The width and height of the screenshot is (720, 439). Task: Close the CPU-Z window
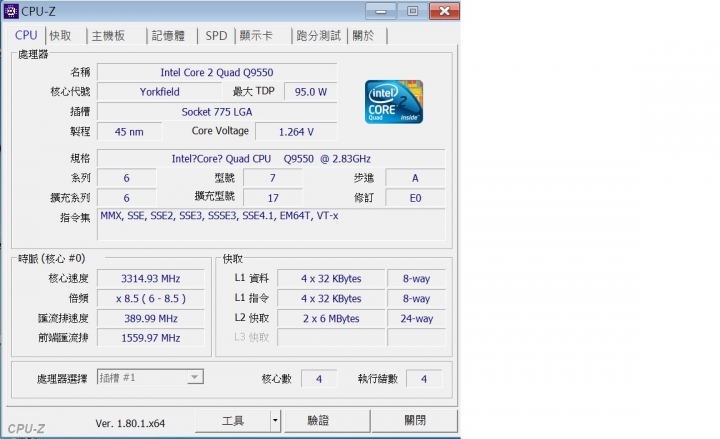tap(444, 11)
